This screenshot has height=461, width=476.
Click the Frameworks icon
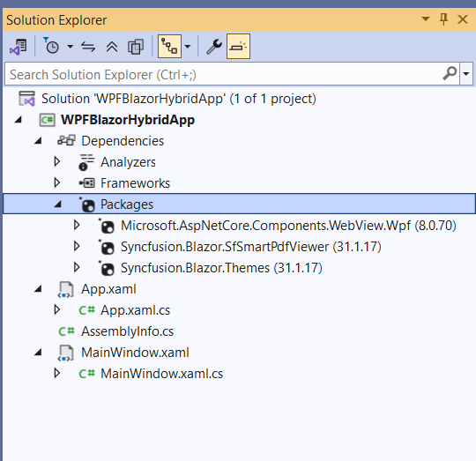pos(86,183)
